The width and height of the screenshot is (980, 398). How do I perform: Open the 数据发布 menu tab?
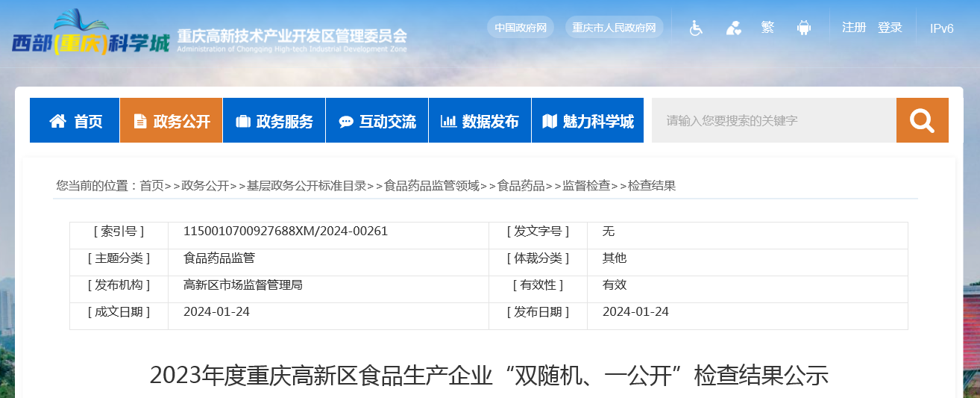click(x=480, y=120)
